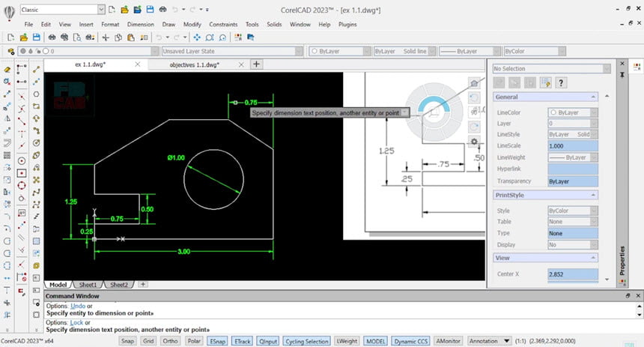The height and width of the screenshot is (347, 644).
Task: Toggle Grid in status bar
Action: 148,341
